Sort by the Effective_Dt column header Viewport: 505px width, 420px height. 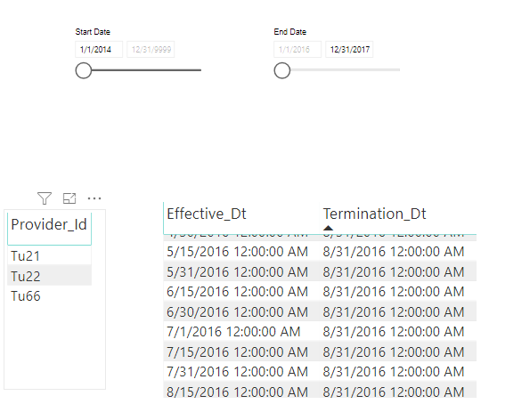(207, 214)
